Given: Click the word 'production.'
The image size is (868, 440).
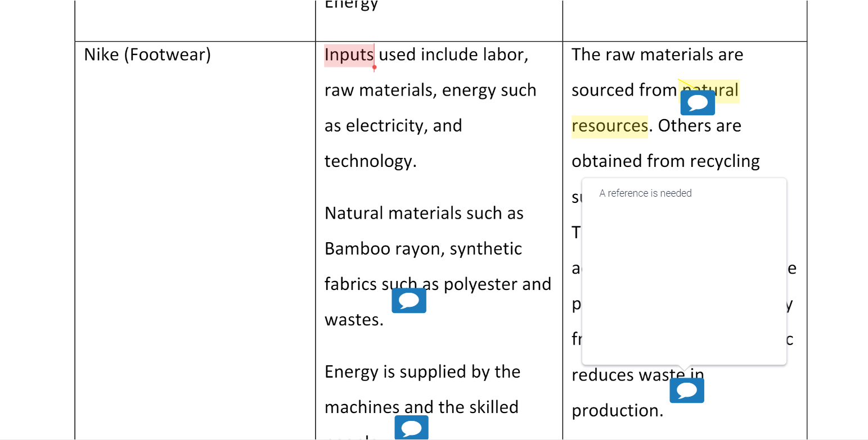Looking at the screenshot, I should tap(618, 411).
